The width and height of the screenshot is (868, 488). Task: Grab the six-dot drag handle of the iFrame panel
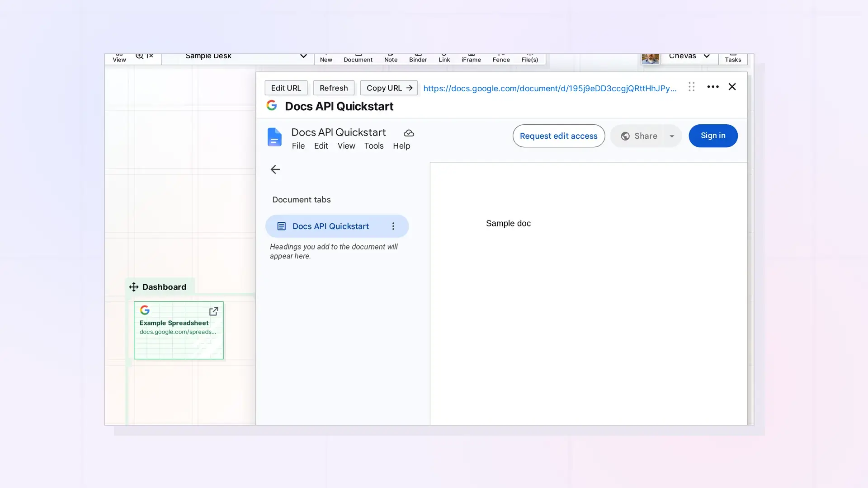pos(691,87)
